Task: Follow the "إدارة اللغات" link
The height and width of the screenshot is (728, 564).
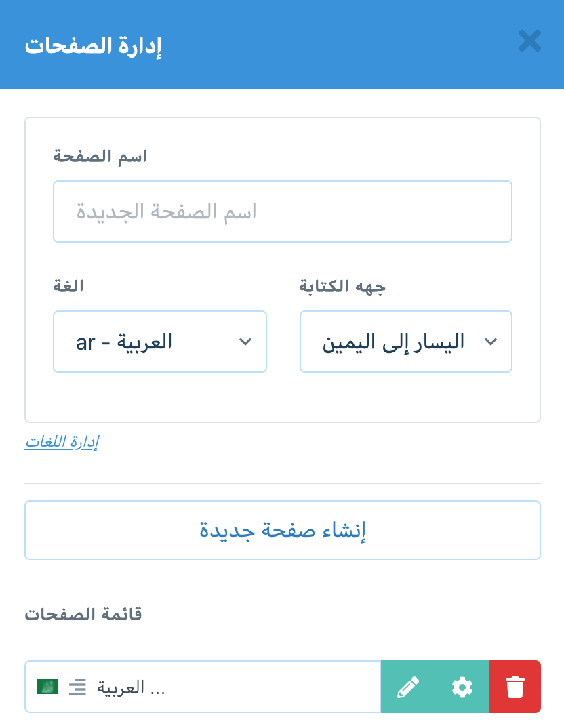Action: (x=61, y=441)
